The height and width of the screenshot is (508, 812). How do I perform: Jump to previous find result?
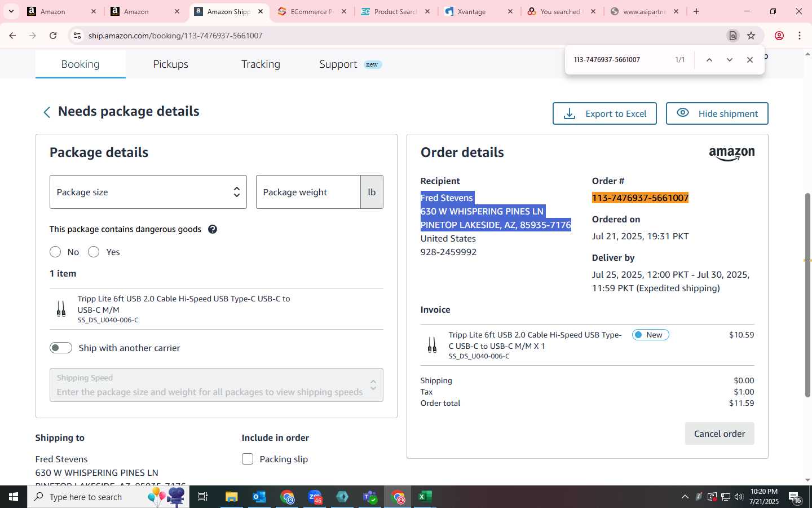pyautogui.click(x=709, y=60)
